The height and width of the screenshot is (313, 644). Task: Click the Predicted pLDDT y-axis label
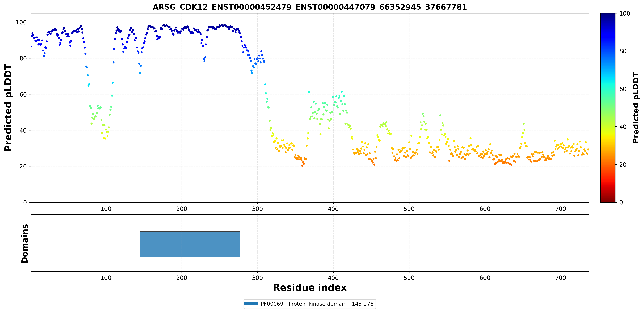pos(8,108)
